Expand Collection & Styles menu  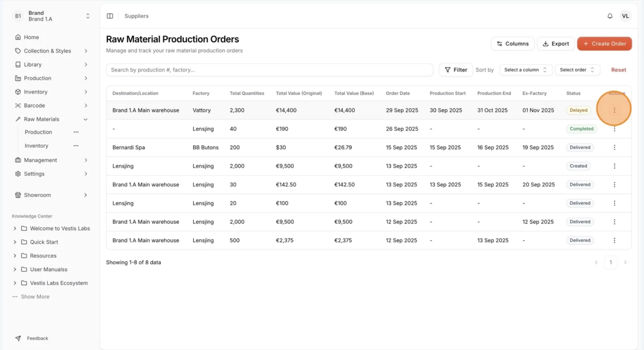click(86, 51)
